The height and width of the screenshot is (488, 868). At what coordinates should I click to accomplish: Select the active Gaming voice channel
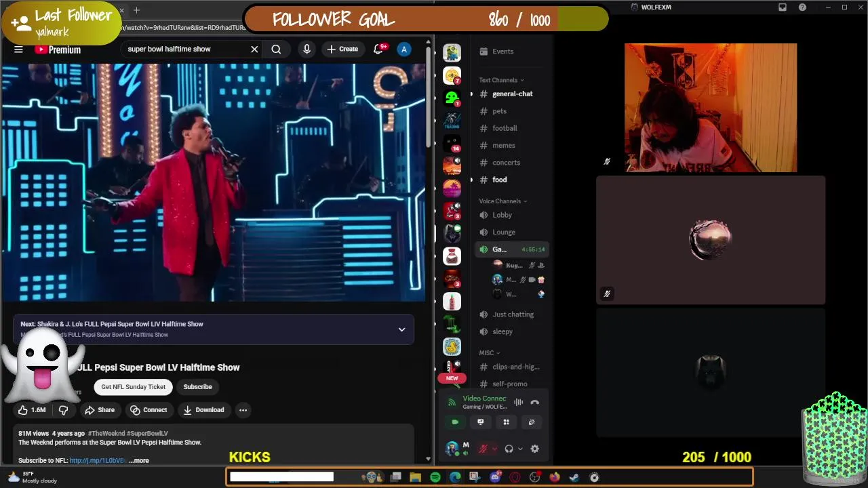click(x=512, y=249)
